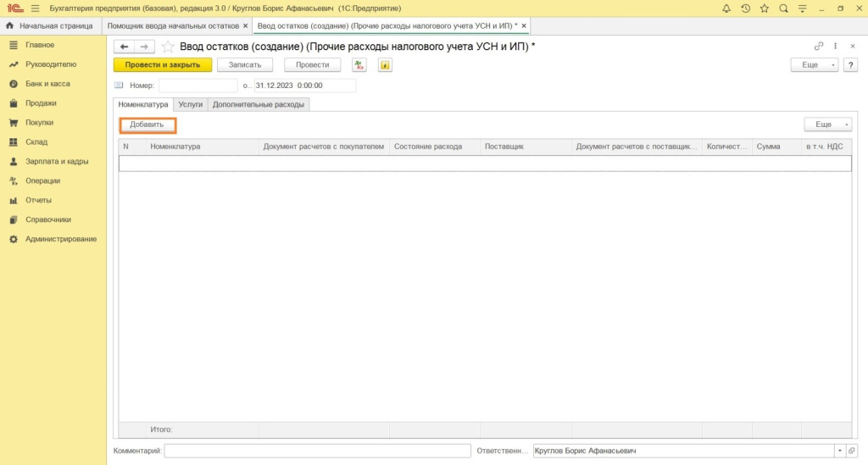This screenshot has width=868, height=465.
Task: Click the Провести и закрыть button
Action: [162, 65]
